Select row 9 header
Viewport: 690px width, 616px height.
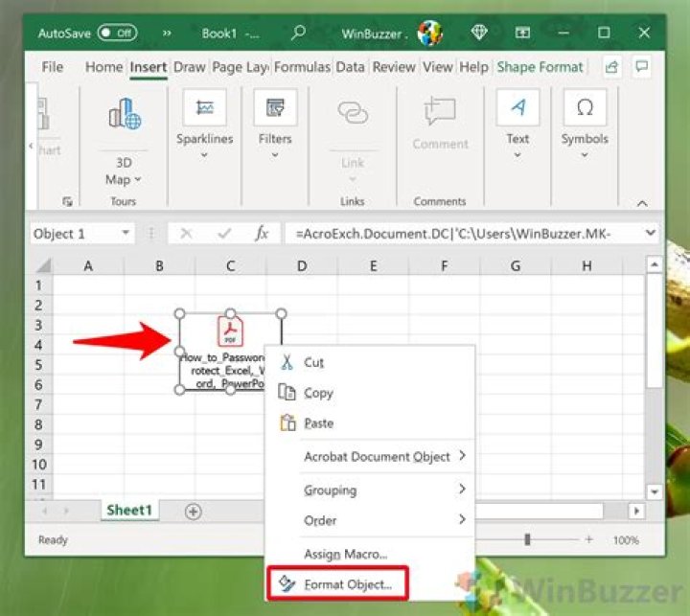pyautogui.click(x=38, y=445)
